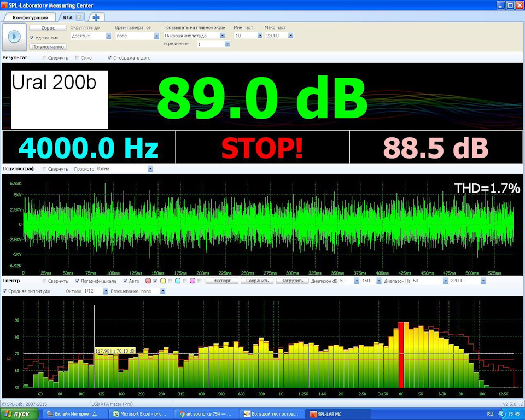Select the yellow curve color swatch
The height and width of the screenshot is (420, 525).
pyautogui.click(x=163, y=281)
